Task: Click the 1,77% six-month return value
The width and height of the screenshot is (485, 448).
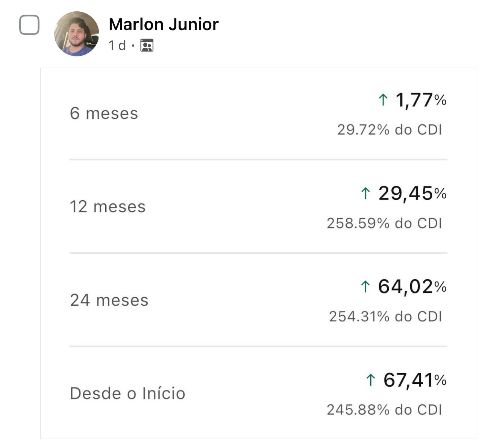Action: point(421,100)
